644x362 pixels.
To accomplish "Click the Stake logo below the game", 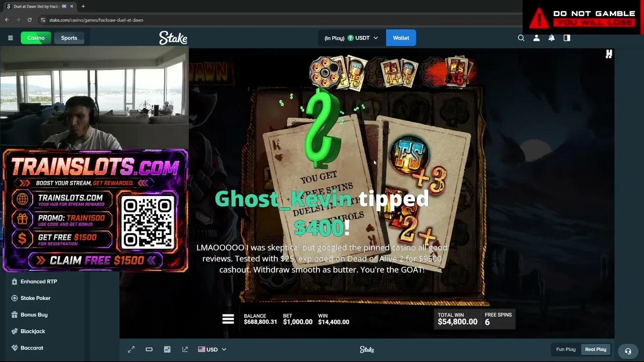I will pos(367,349).
